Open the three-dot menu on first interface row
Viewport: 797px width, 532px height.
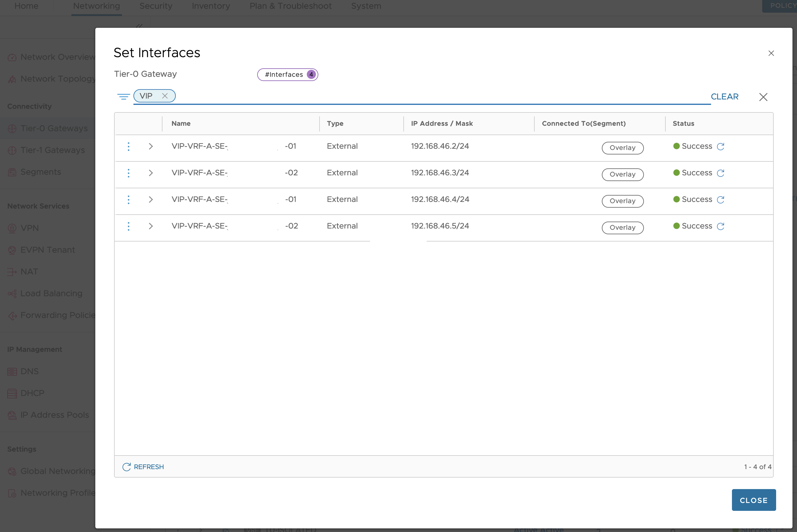point(129,146)
